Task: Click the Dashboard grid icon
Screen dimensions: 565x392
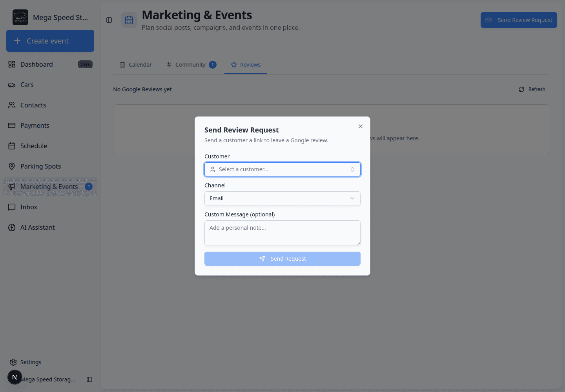Action: [12, 64]
